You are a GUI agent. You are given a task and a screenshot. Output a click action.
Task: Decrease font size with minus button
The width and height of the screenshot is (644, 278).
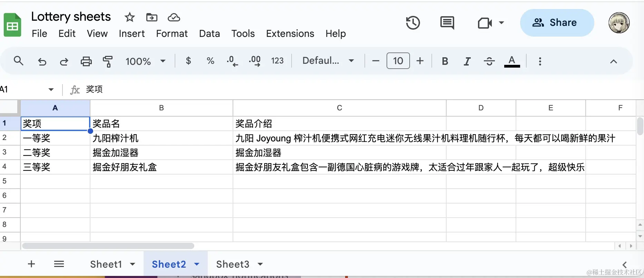click(376, 61)
